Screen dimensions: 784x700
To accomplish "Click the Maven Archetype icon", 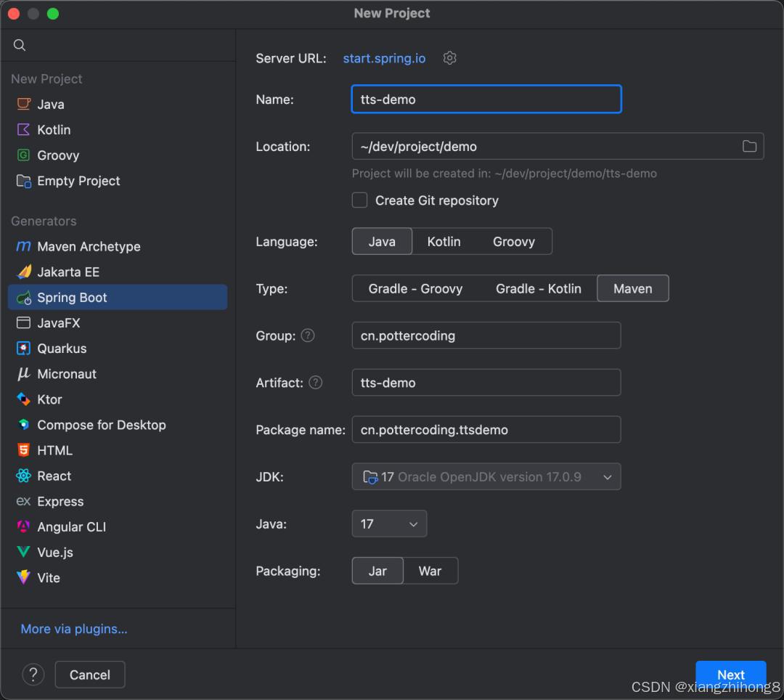I will click(x=23, y=246).
